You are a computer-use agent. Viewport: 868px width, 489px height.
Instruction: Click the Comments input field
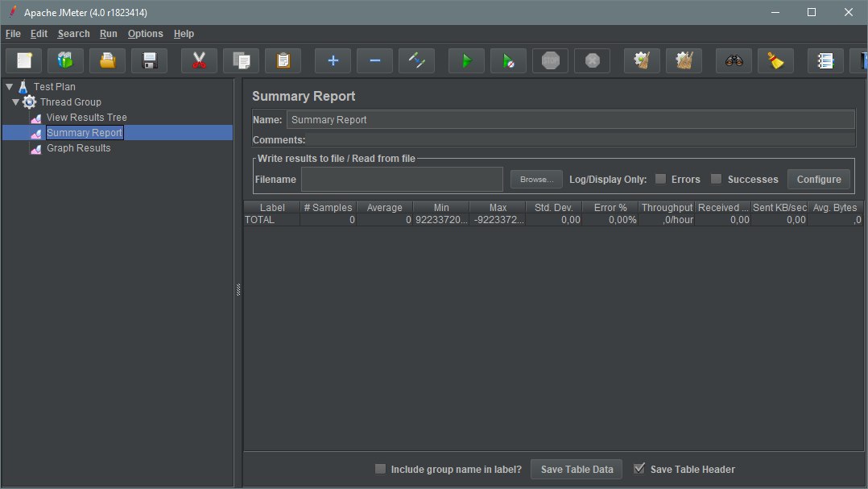point(580,140)
